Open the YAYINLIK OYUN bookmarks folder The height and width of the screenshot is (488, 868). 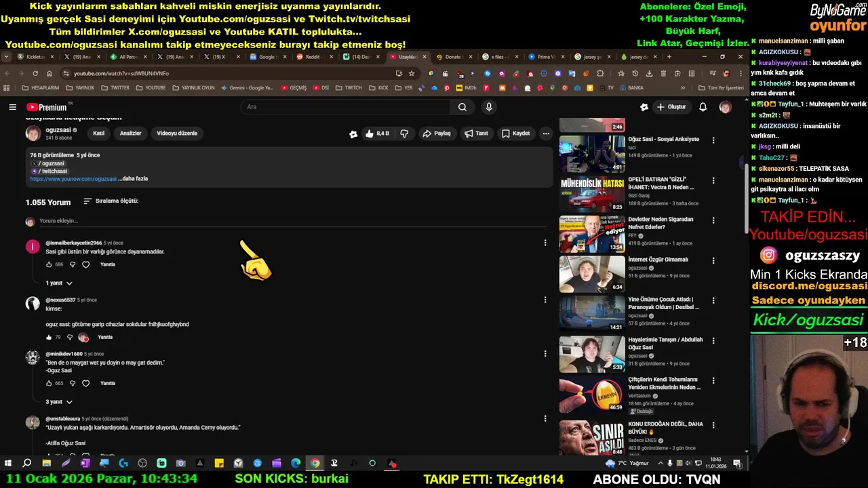click(193, 88)
